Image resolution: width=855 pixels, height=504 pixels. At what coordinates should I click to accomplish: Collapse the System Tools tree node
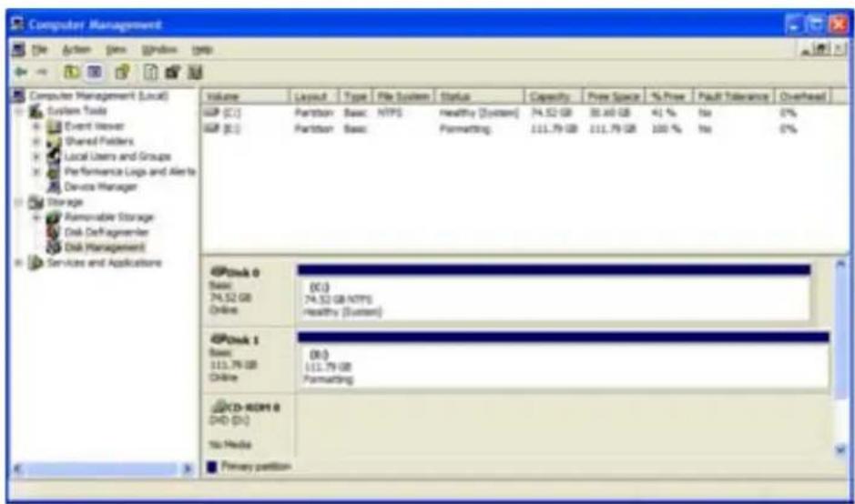19,111
